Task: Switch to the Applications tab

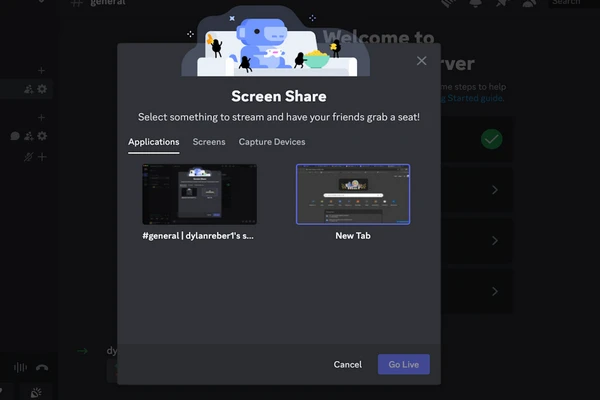Action: click(153, 142)
